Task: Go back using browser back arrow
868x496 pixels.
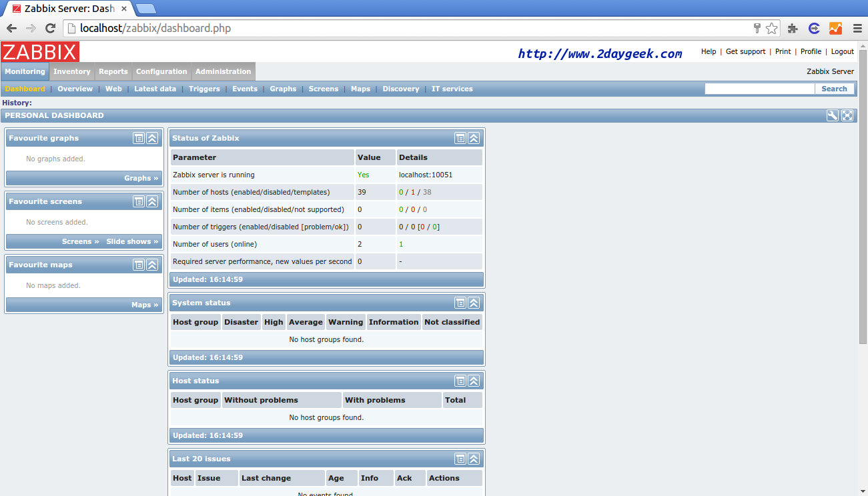Action: coord(11,28)
